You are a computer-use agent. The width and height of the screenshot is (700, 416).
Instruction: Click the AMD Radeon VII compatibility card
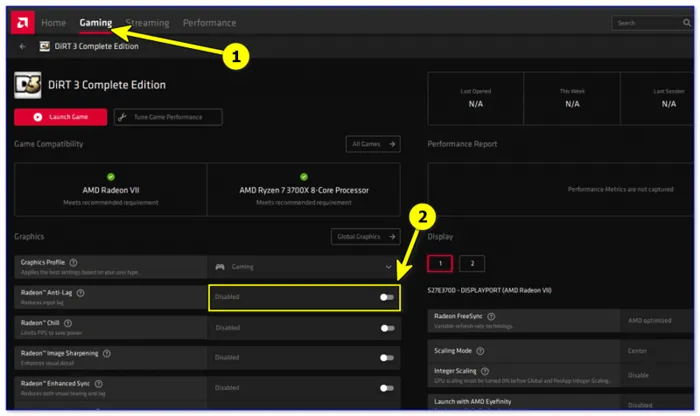click(x=111, y=190)
